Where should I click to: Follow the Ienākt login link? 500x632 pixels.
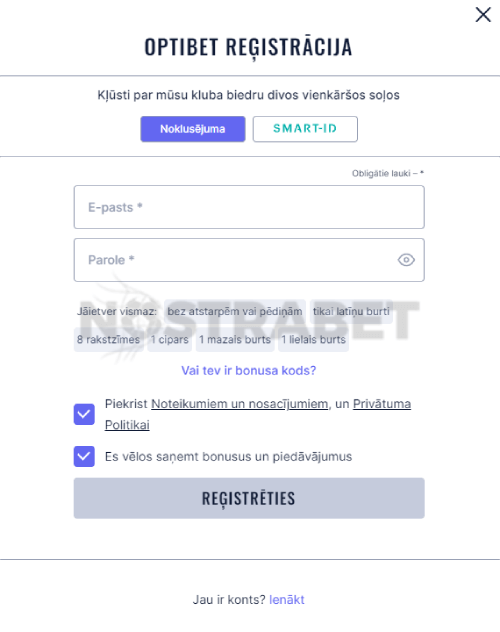[x=287, y=599]
